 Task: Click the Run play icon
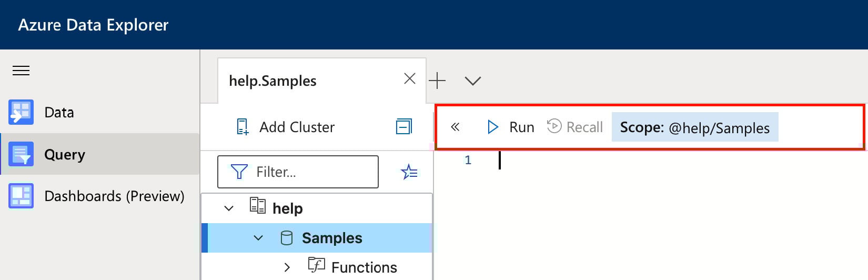[x=493, y=127]
